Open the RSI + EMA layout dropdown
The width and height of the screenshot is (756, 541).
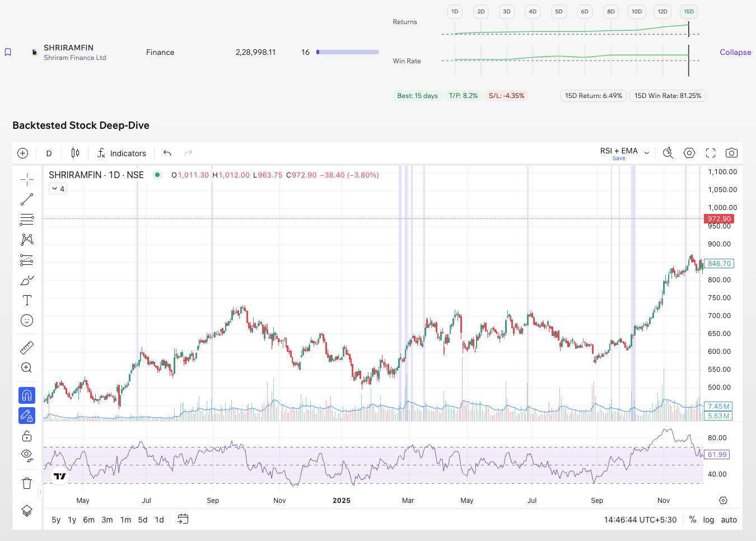tap(647, 152)
